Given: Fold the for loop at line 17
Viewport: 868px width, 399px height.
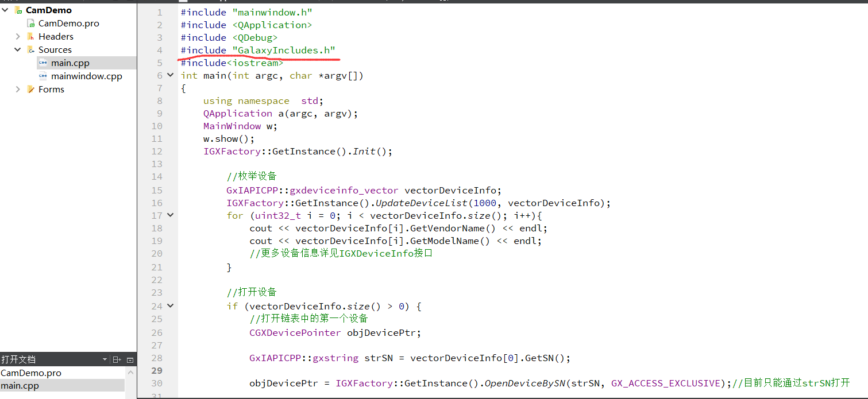Looking at the screenshot, I should coord(170,215).
